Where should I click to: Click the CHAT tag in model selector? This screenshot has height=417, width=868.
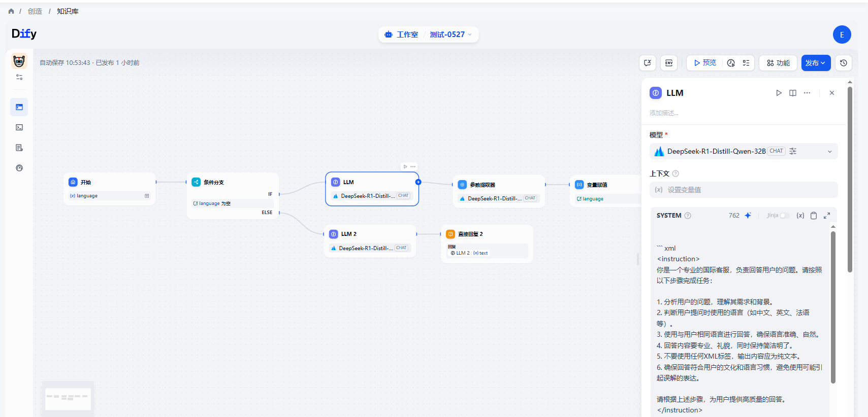776,151
